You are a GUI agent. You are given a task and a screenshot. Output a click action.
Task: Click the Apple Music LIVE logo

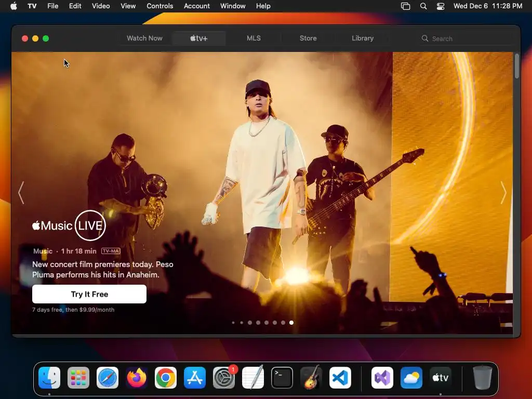[x=69, y=225]
